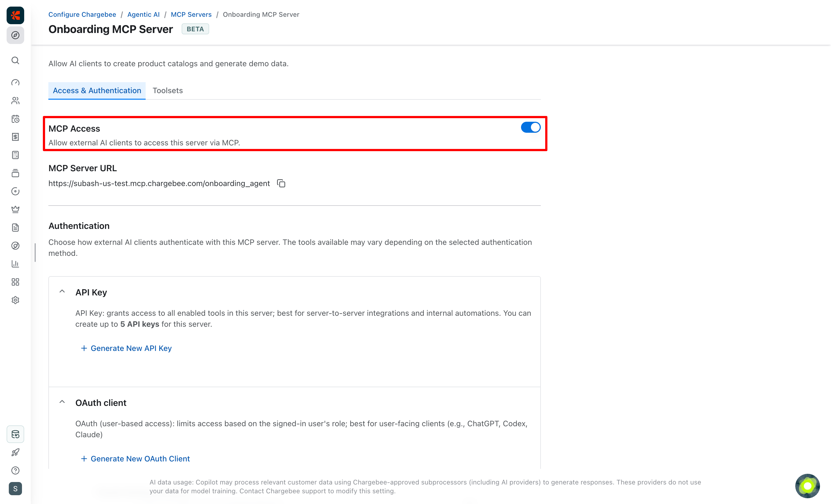
Task: Switch to the Toolsets tab
Action: pyautogui.click(x=168, y=90)
